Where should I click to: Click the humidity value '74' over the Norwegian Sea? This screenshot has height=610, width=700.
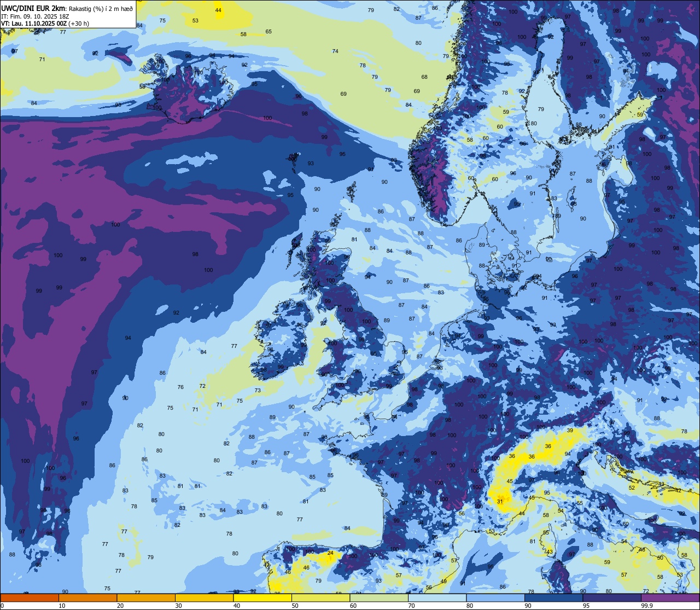coord(335,51)
